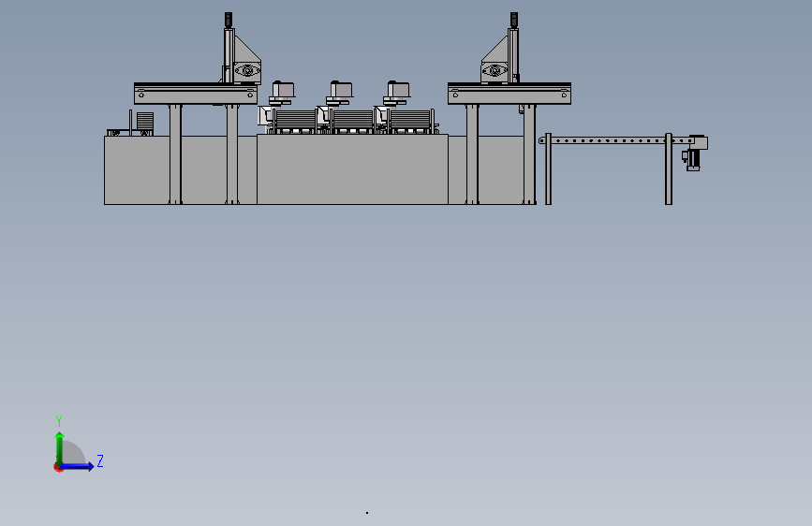The width and height of the screenshot is (812, 526).
Task: Select the left gantry horizontal beam
Action: tap(196, 94)
